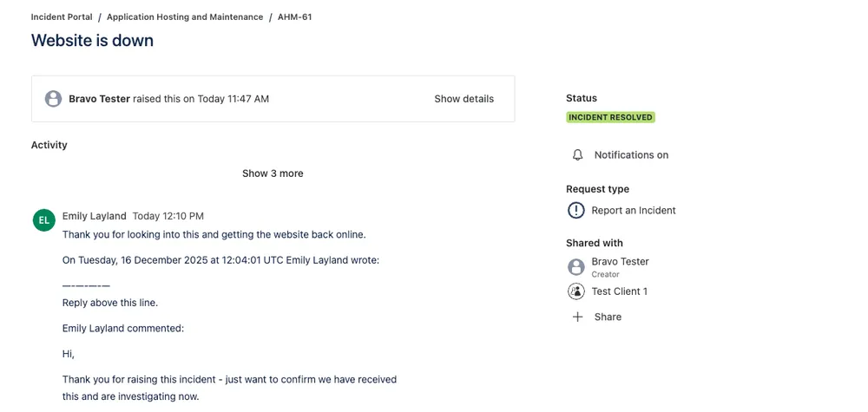Viewport: 868px width, 412px height.
Task: Click the Reply above this line text
Action: click(x=110, y=303)
